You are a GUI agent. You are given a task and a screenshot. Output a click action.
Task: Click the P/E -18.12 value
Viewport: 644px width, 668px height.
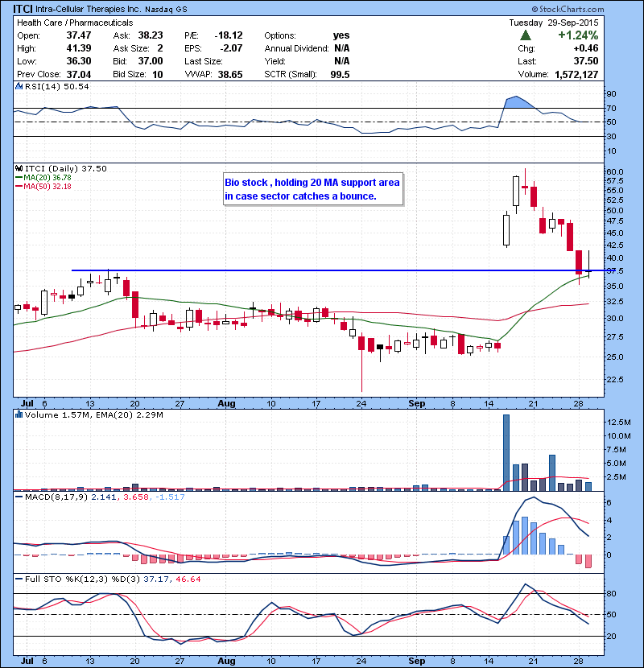point(229,35)
